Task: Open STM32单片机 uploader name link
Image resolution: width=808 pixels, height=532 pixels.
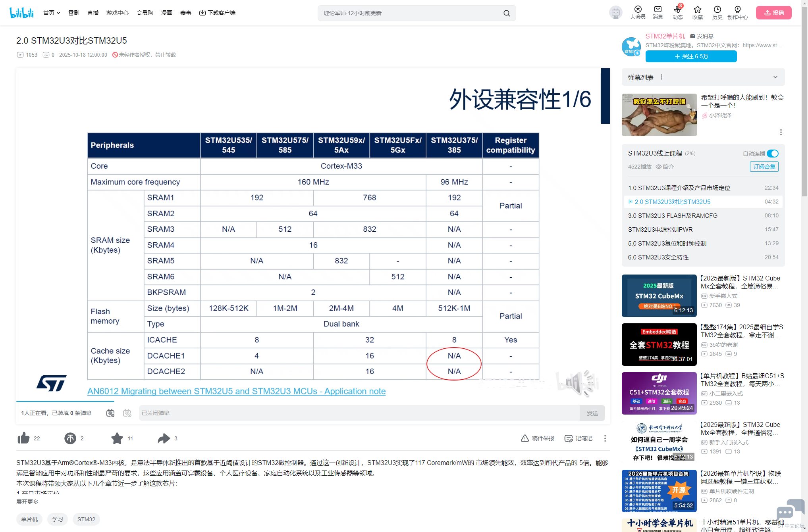Action: (x=665, y=36)
